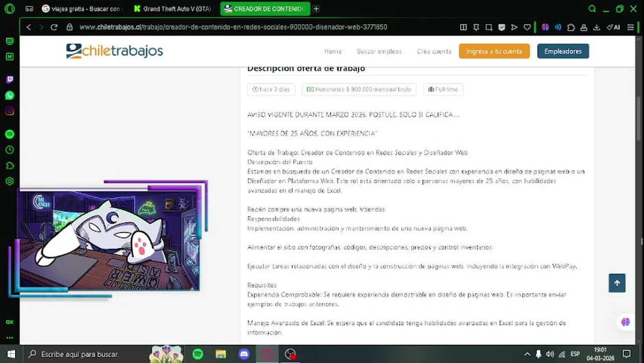Viewport: 644px width, 363px height.
Task: Open the split screen icon in address bar
Action: [x=464, y=27]
